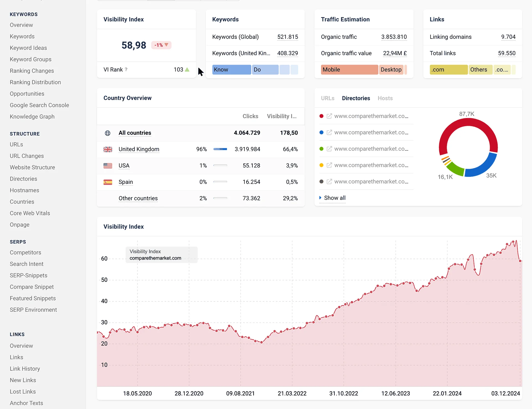Click the United Kingdom country link
This screenshot has height=409, width=532.
coord(139,149)
